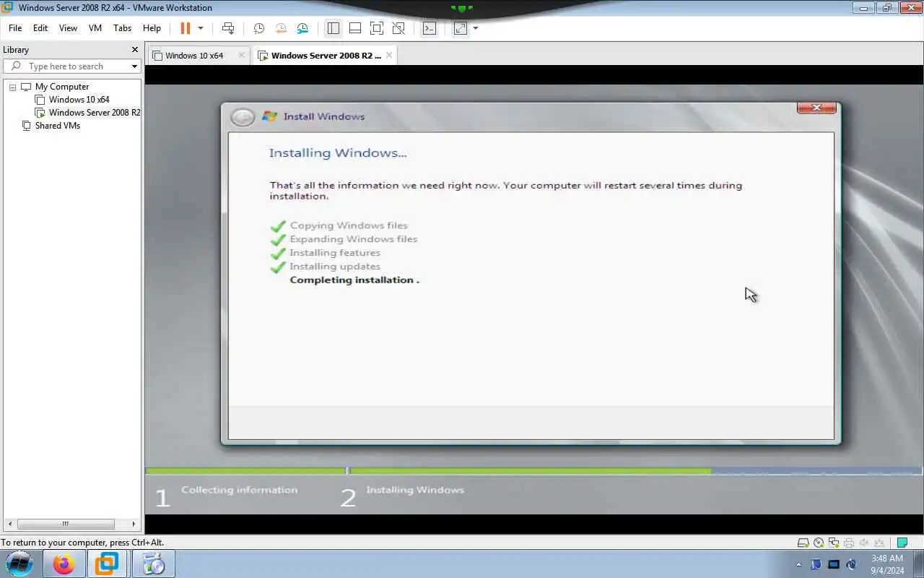Viewport: 924px width, 578px height.
Task: Toggle the thumbnail bar view
Action: pyautogui.click(x=355, y=28)
